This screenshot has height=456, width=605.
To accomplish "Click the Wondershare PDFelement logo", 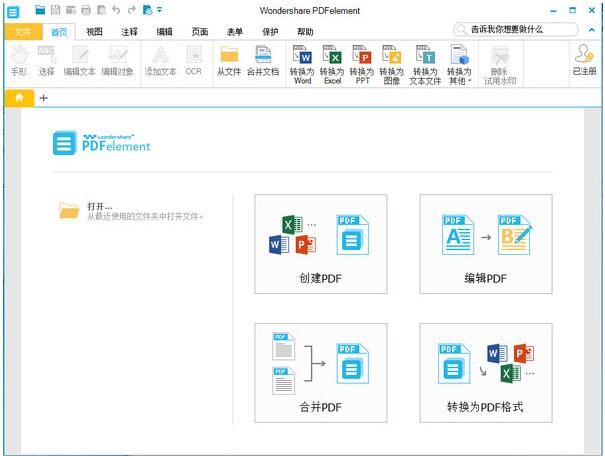I will [101, 143].
